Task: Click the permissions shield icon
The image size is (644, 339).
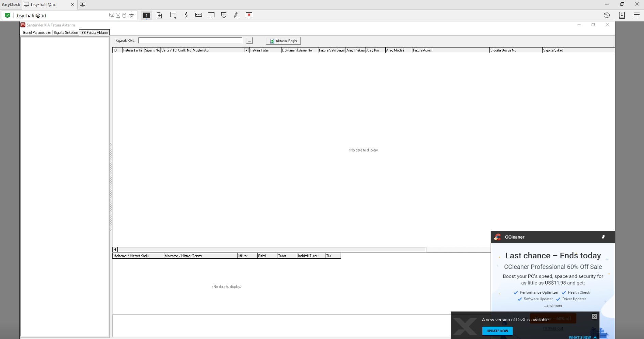Action: [224, 15]
